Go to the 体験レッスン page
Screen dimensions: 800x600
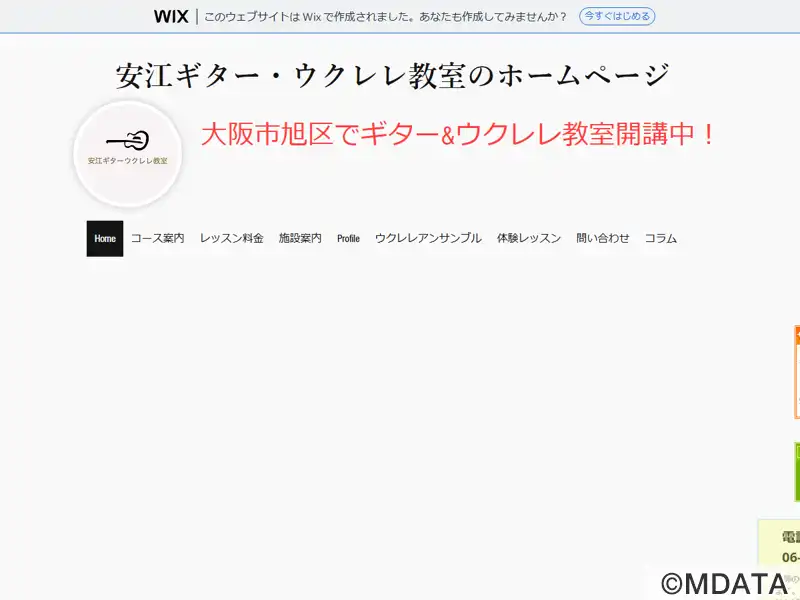pos(529,239)
